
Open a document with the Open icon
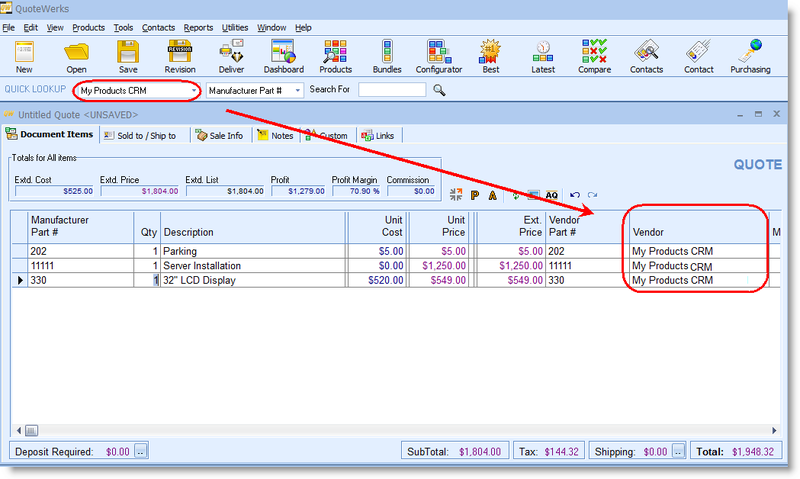(x=76, y=57)
